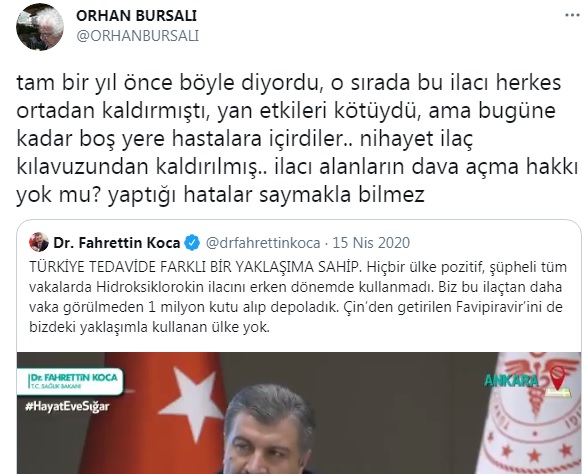
Task: Click the Health Ministry emblem in video
Action: coord(533,413)
